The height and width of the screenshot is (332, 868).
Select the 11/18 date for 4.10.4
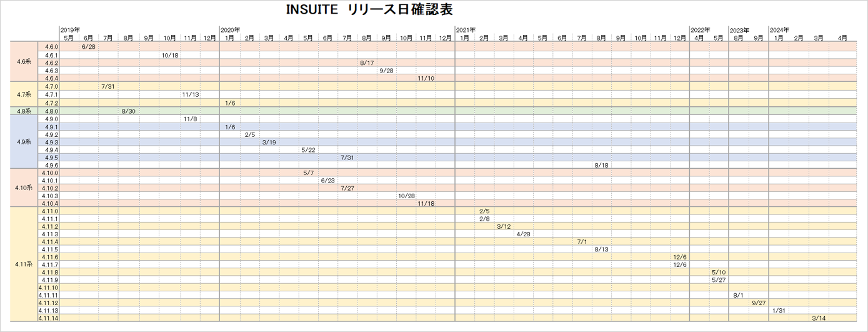pyautogui.click(x=426, y=203)
